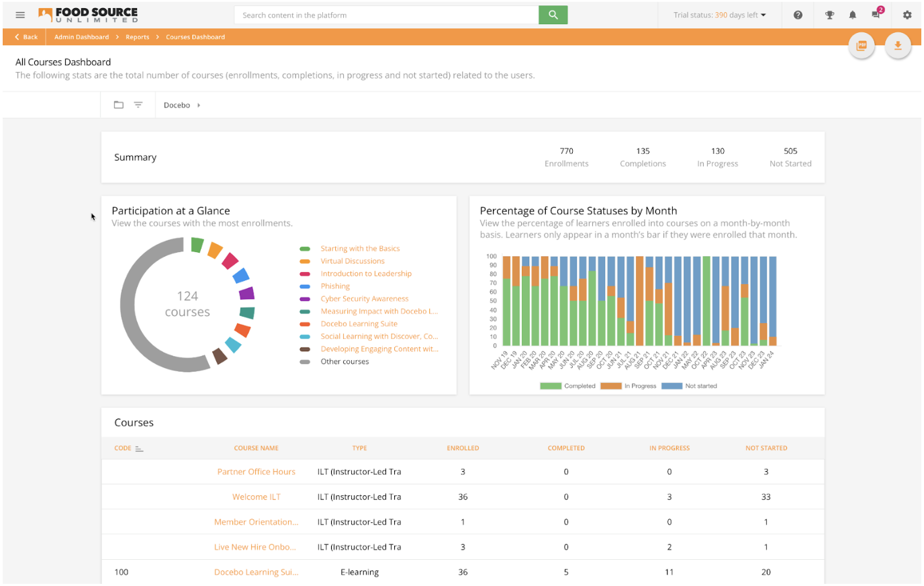The height and width of the screenshot is (586, 924).
Task: Click the download round button
Action: [898, 46]
